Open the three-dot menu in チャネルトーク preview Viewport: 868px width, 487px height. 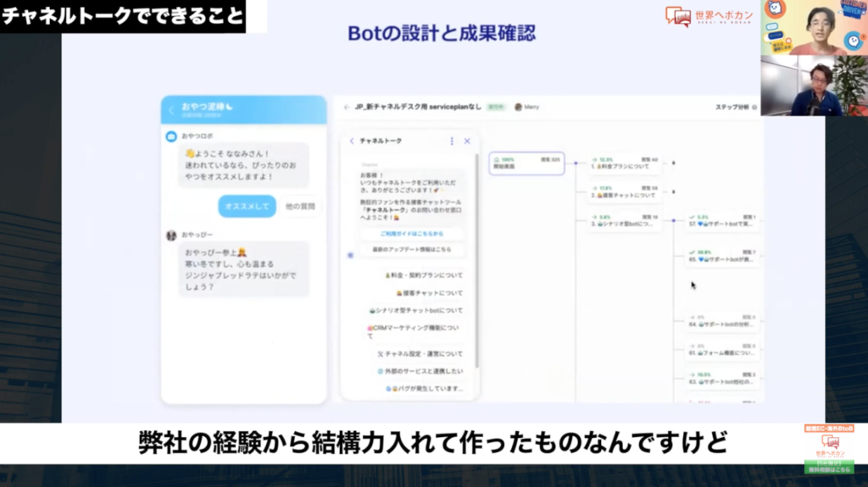[452, 141]
